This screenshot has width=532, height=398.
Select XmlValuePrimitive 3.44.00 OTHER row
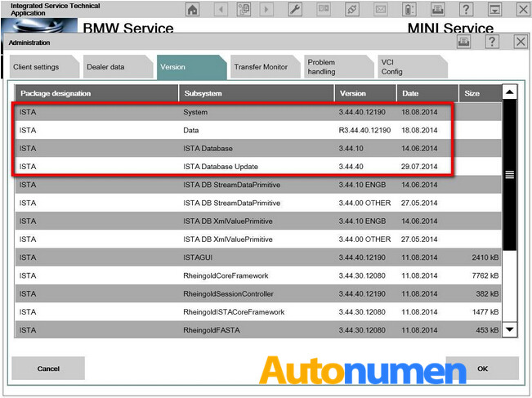pos(258,239)
